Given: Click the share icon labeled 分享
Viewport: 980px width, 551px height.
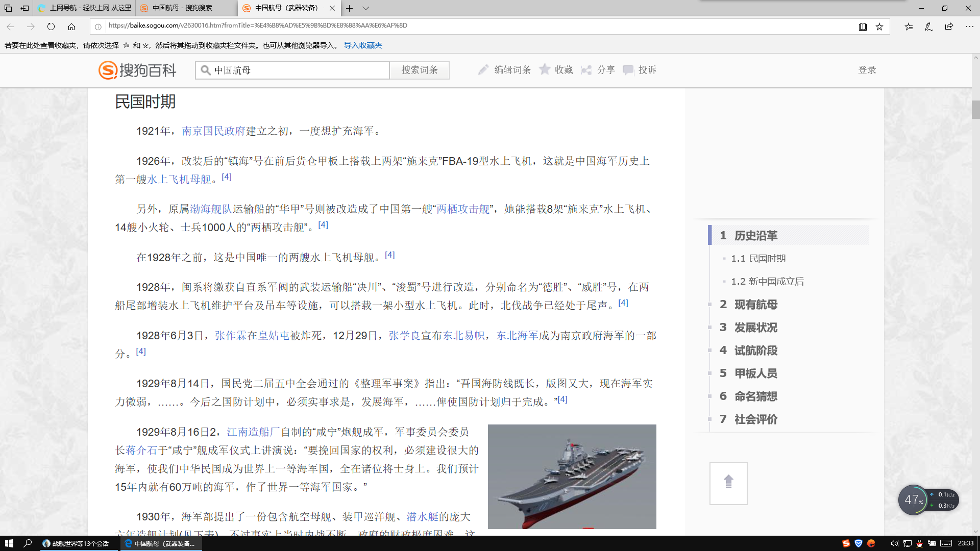Looking at the screenshot, I should click(587, 70).
